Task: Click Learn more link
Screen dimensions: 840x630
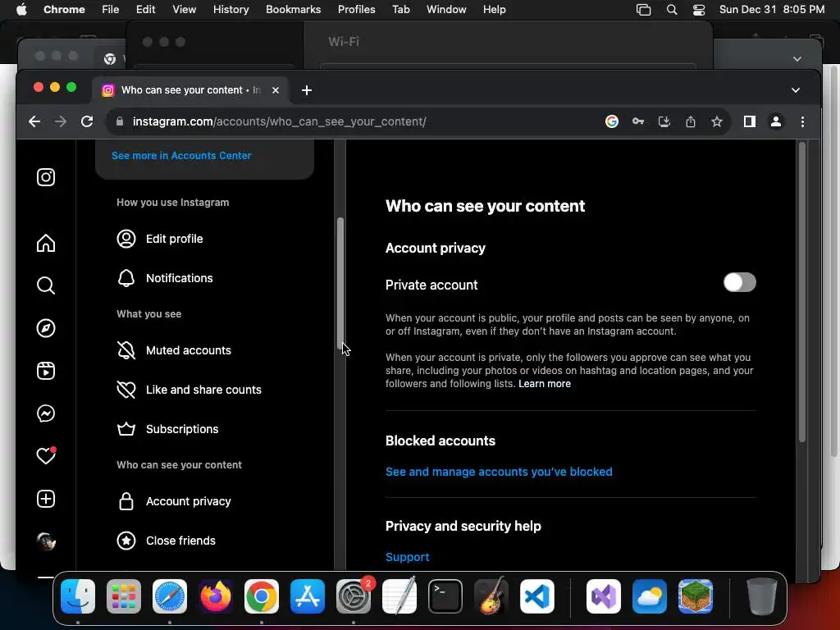Action: (545, 384)
